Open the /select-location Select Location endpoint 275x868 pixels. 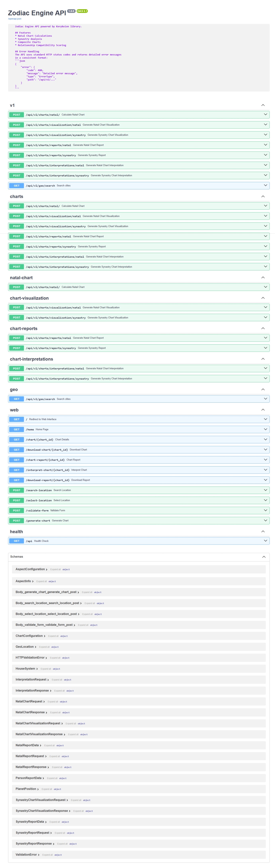(x=139, y=500)
